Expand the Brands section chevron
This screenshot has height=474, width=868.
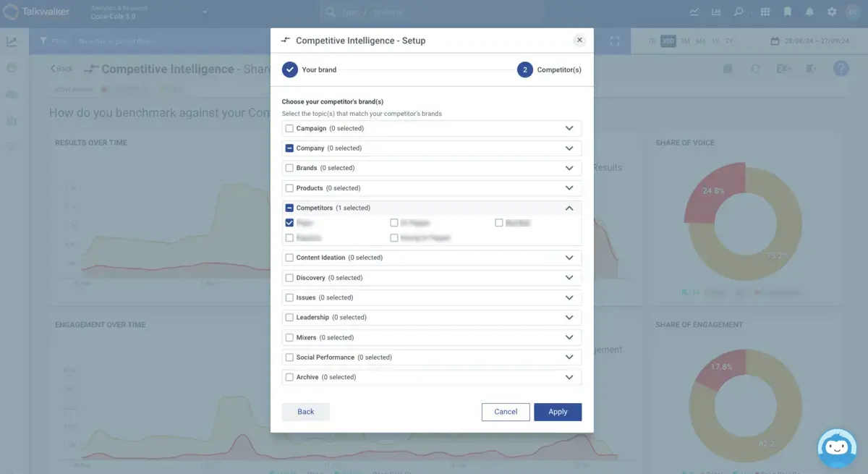(569, 168)
